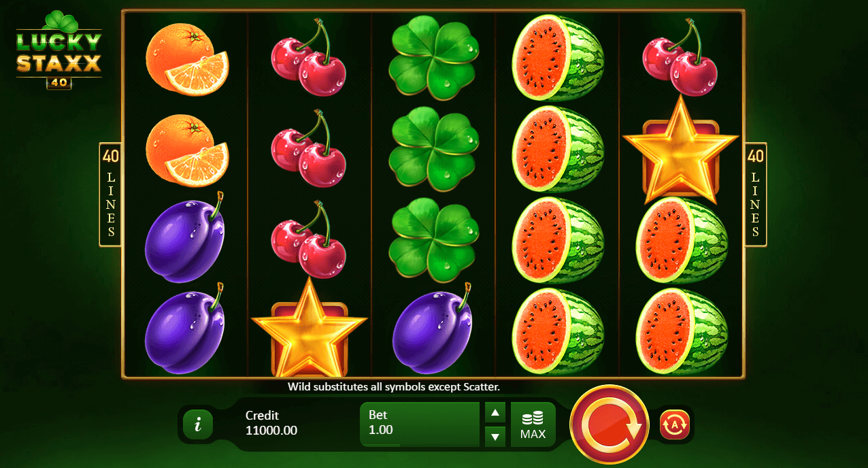Click the Lucky Staxx 40 logo

click(x=59, y=50)
